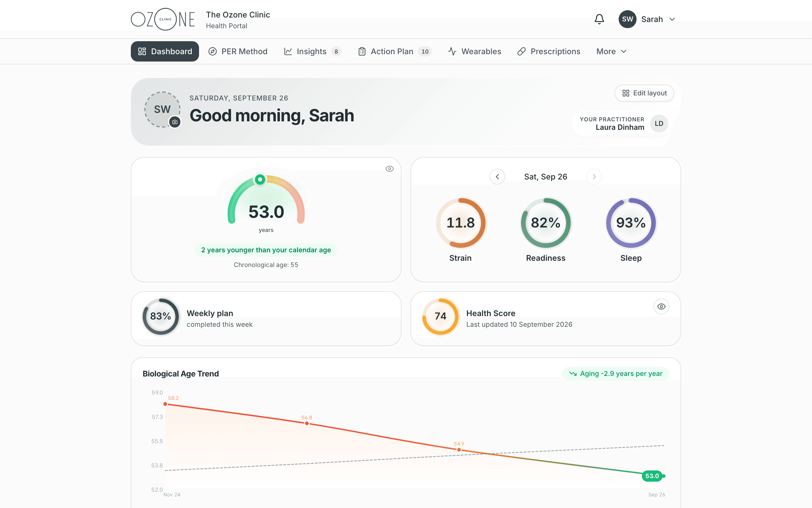The image size is (812, 508).
Task: Click the 'Biological Age Trend' heading
Action: pyautogui.click(x=180, y=374)
